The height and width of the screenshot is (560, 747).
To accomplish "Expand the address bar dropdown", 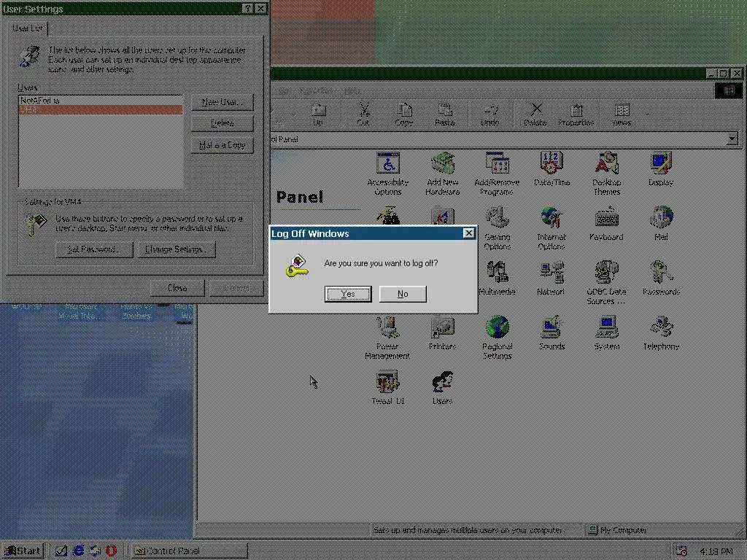I will coord(732,139).
